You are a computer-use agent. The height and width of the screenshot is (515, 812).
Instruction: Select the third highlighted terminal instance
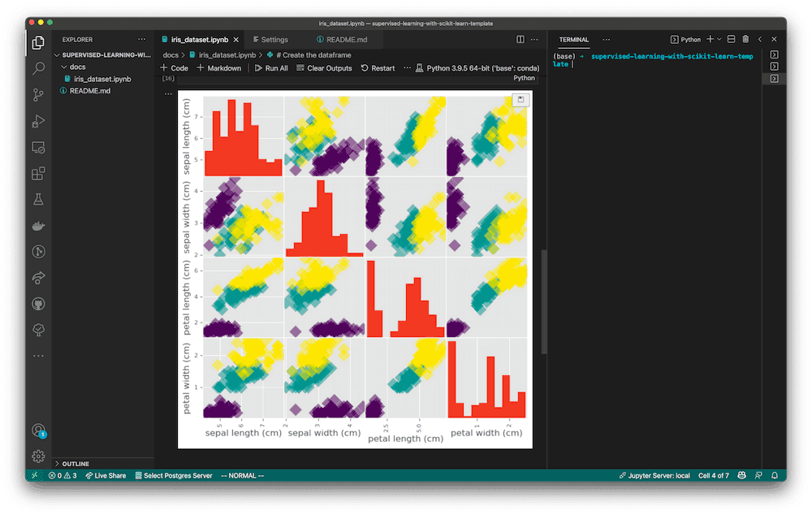click(x=774, y=79)
